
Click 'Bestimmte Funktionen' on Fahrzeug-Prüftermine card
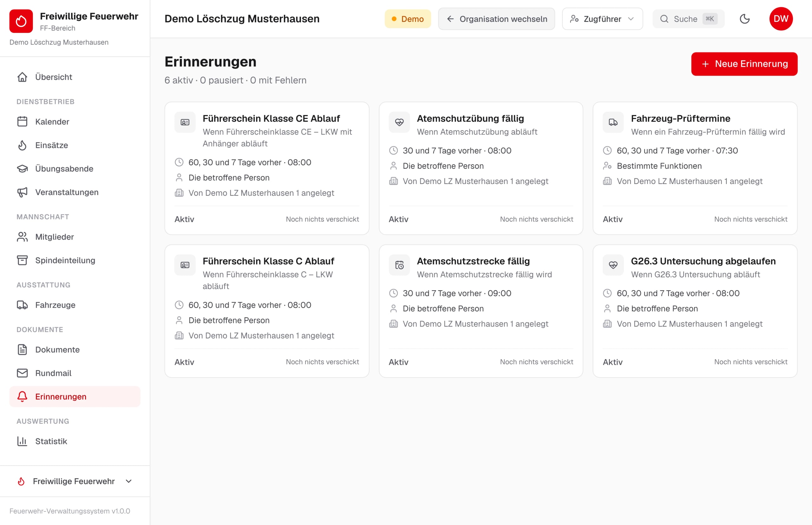[x=659, y=166]
